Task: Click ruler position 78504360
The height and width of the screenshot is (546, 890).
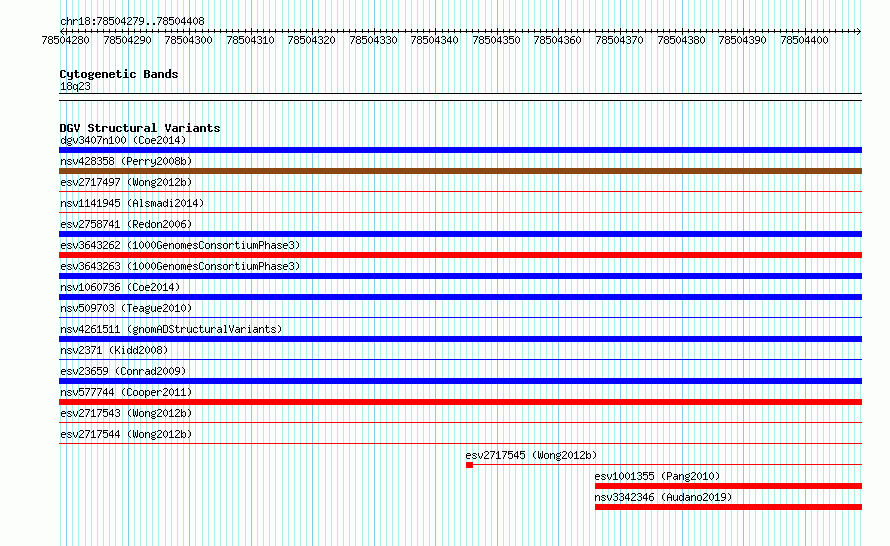Action: click(557, 40)
